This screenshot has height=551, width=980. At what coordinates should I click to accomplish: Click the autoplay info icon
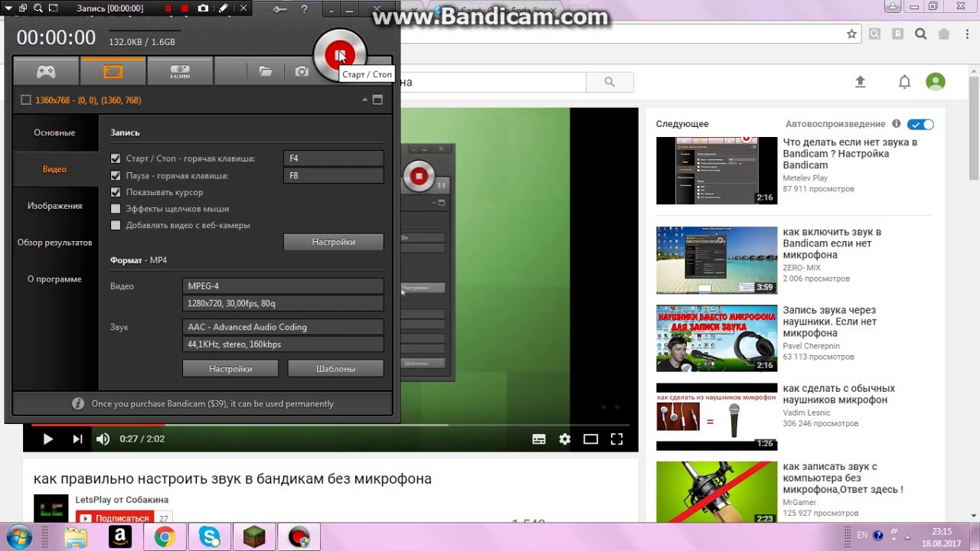tap(896, 124)
